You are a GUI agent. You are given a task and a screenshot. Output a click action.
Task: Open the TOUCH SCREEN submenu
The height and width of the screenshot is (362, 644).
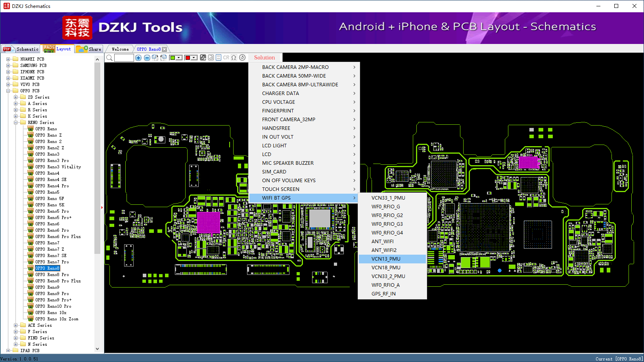(x=304, y=189)
